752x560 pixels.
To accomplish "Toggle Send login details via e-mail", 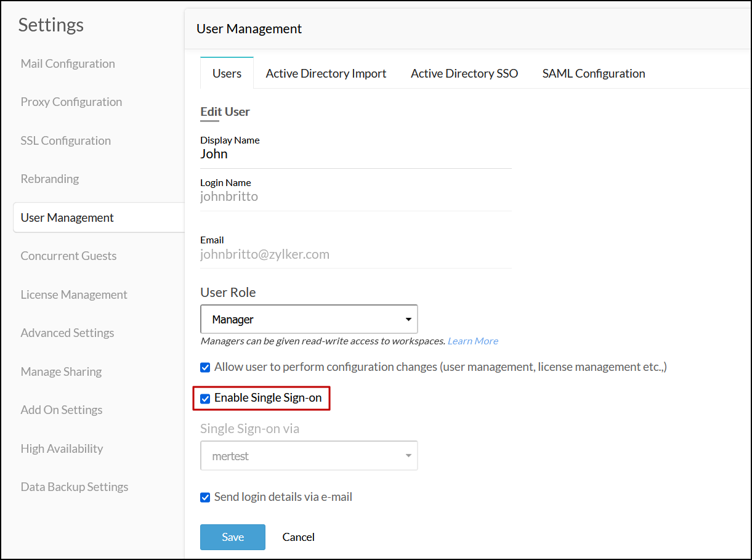I will [x=206, y=497].
